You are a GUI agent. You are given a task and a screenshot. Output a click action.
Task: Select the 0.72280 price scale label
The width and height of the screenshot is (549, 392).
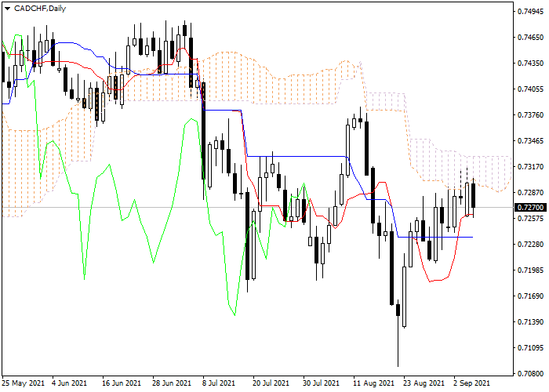point(531,245)
